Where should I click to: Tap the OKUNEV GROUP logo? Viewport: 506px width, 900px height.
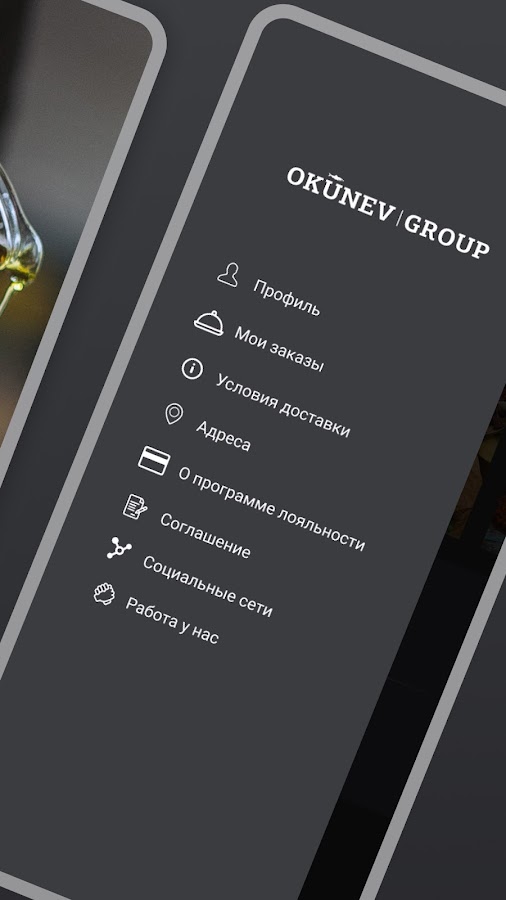(388, 213)
